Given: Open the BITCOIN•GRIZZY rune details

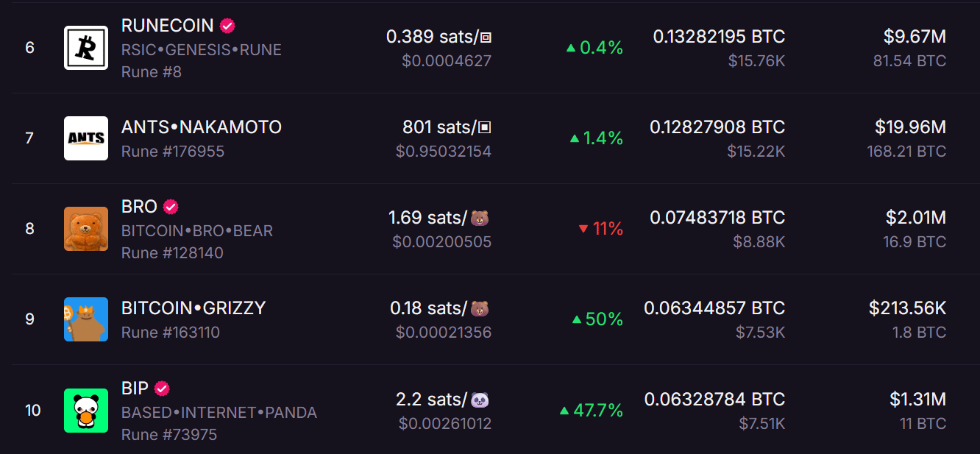Looking at the screenshot, I should (193, 308).
